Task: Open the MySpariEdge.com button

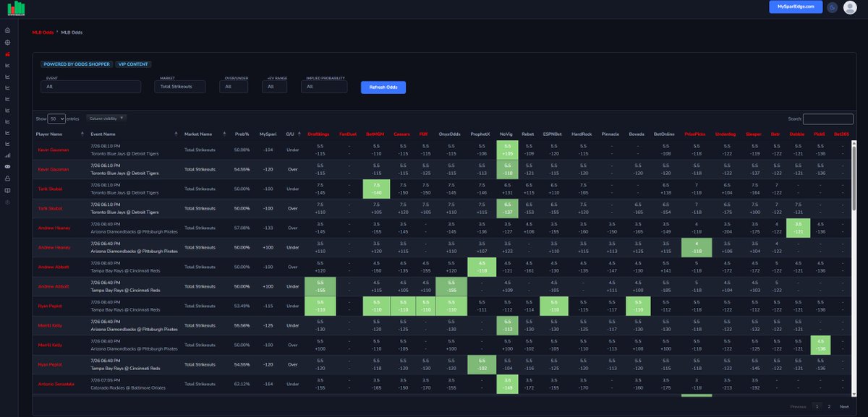Action: pyautogui.click(x=796, y=7)
